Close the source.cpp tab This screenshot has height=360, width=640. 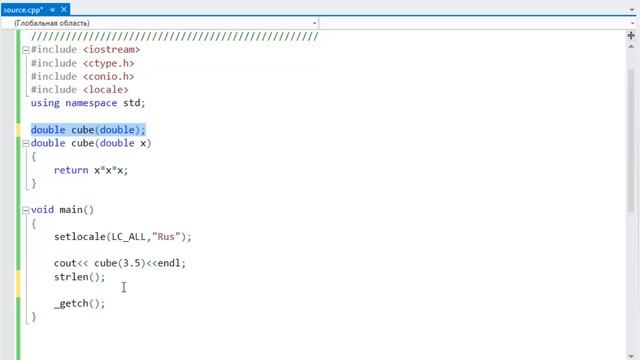[64, 9]
